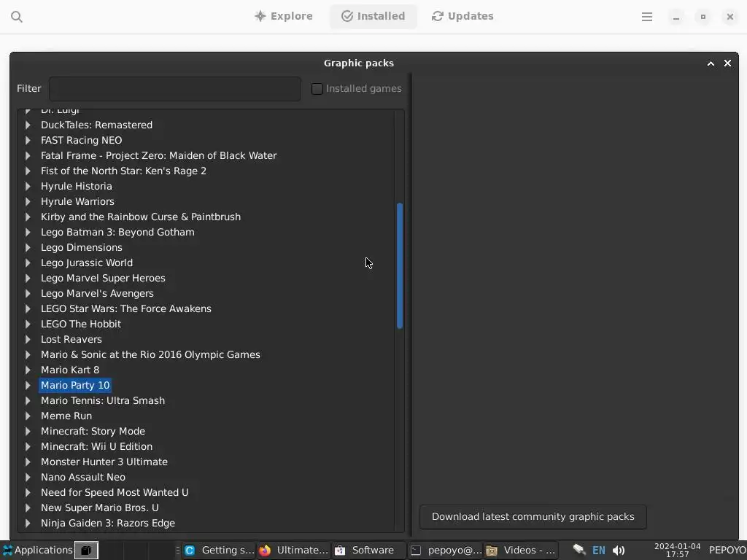This screenshot has height=560, width=747.
Task: Expand the Mario Kart 8 entry
Action: pyautogui.click(x=28, y=370)
